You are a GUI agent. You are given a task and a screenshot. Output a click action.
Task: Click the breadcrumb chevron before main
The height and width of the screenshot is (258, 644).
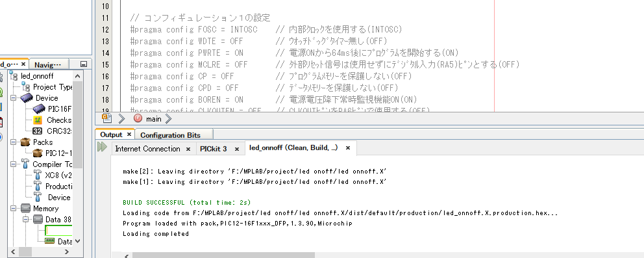pos(121,119)
